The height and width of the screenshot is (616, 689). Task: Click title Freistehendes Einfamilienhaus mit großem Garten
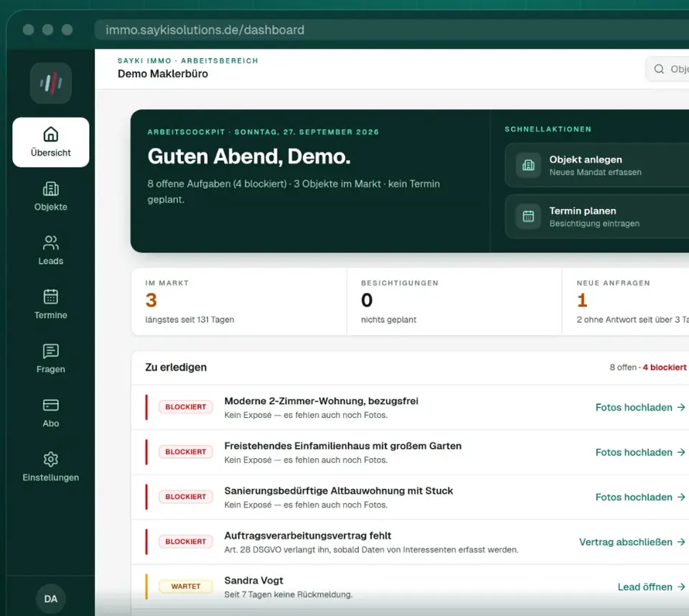343,446
